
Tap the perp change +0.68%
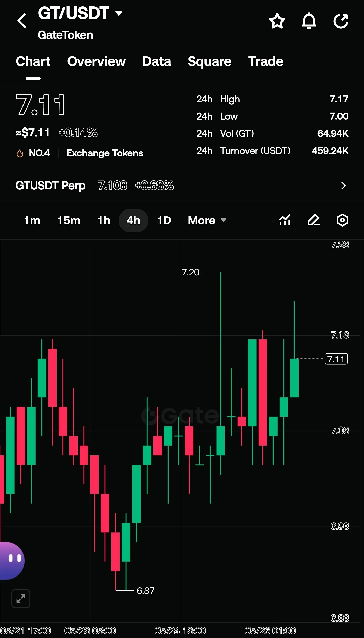click(x=154, y=186)
